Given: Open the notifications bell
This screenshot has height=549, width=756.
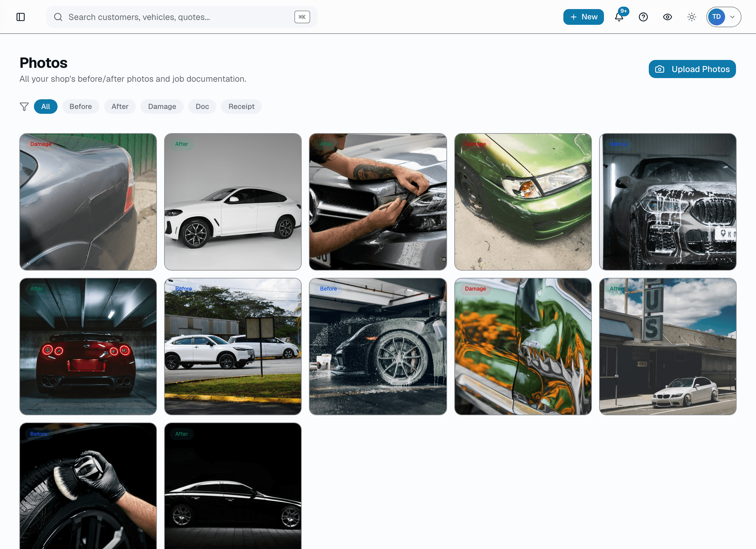Looking at the screenshot, I should 619,17.
